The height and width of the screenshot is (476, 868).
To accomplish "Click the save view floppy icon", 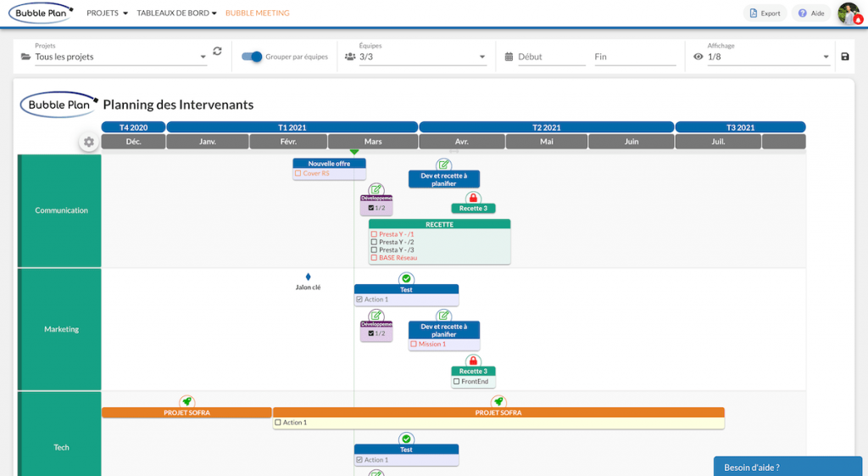I will click(845, 57).
